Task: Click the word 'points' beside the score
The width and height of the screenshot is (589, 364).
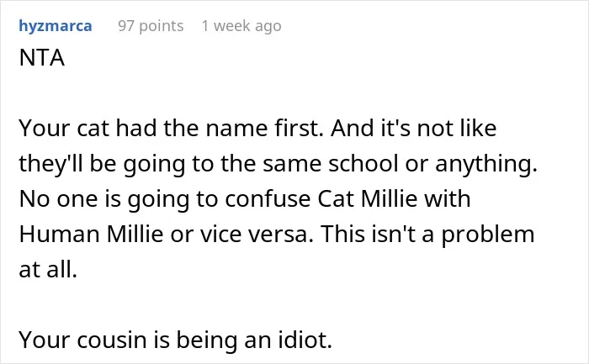Action: (x=162, y=27)
